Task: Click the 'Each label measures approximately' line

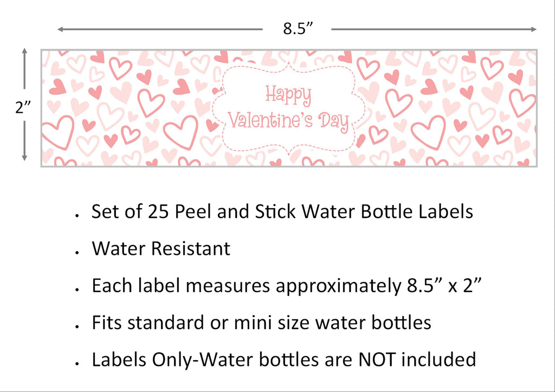Action: (286, 286)
